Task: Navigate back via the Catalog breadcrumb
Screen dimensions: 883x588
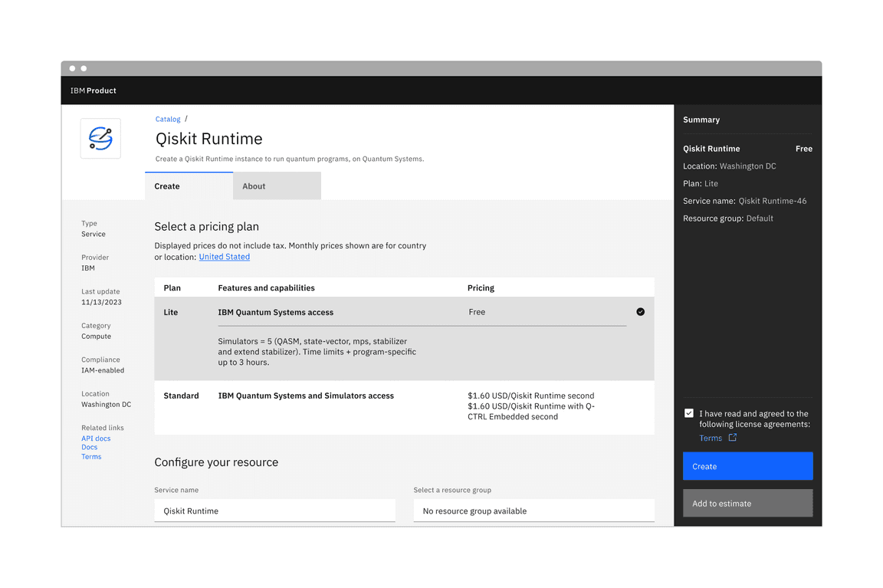Action: point(167,119)
